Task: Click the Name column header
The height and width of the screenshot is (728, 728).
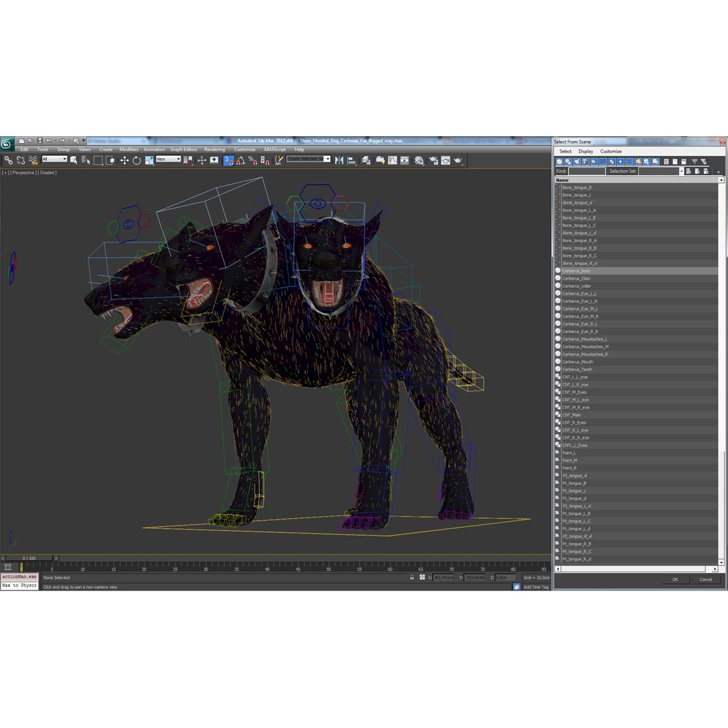Action: click(636, 180)
